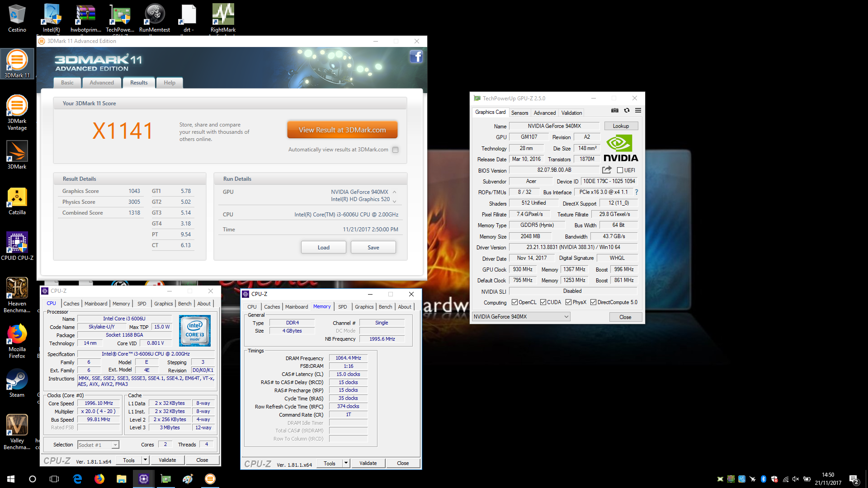Open the RightMark desktop shortcut
Image resolution: width=868 pixels, height=488 pixels.
coord(223,18)
